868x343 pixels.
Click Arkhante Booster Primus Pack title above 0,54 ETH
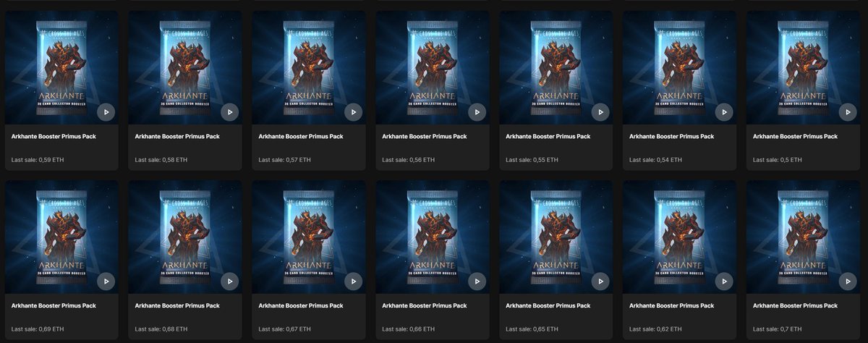(671, 136)
